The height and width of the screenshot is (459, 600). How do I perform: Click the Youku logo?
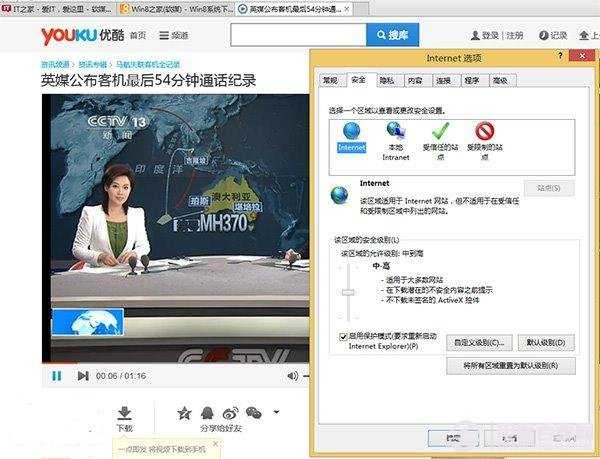82,36
